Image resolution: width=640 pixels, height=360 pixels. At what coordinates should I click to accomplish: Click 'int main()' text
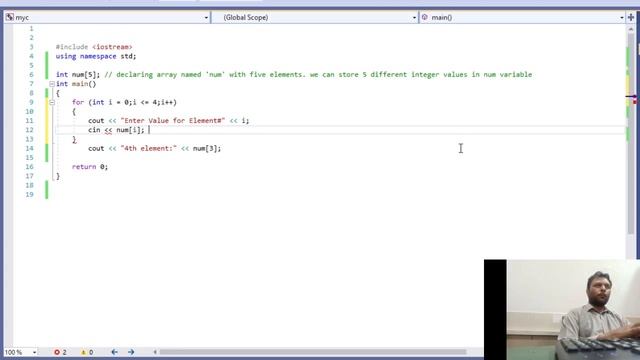point(76,84)
